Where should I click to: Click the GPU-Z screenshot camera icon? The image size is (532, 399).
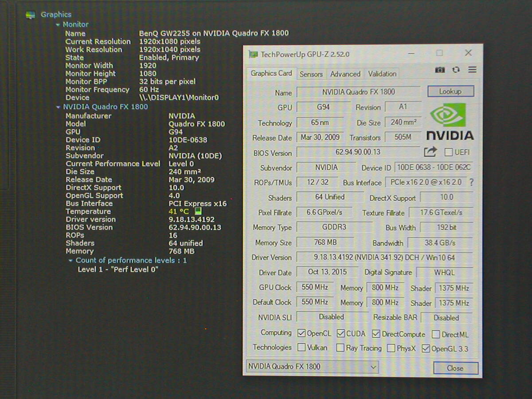pyautogui.click(x=440, y=70)
